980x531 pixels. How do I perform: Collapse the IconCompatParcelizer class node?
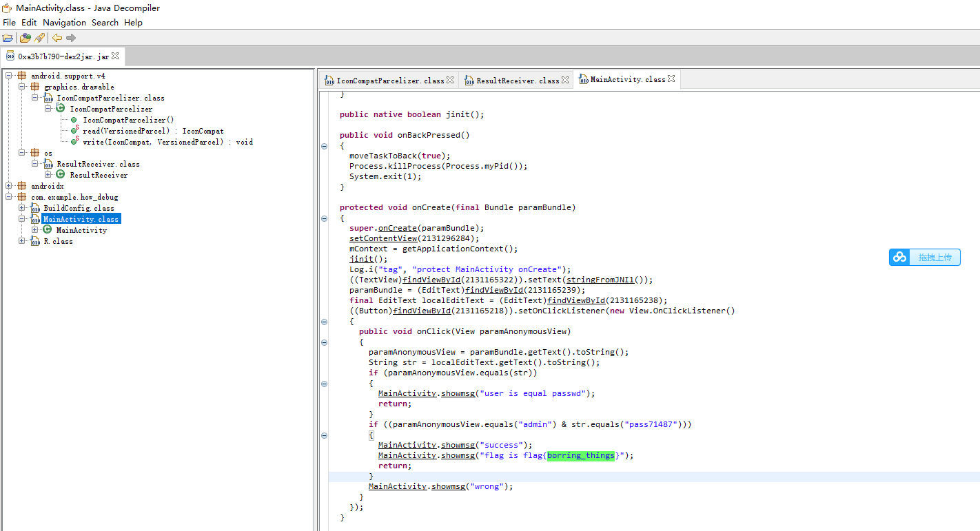click(x=48, y=109)
